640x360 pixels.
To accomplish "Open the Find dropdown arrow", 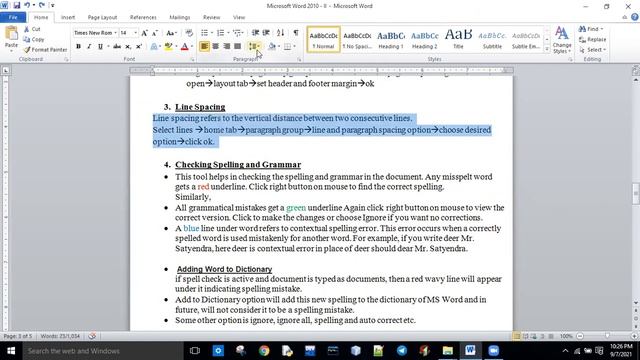I will coord(602,29).
